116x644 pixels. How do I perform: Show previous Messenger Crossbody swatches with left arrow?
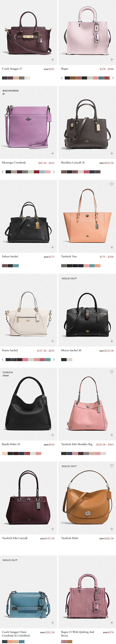(x=3, y=172)
